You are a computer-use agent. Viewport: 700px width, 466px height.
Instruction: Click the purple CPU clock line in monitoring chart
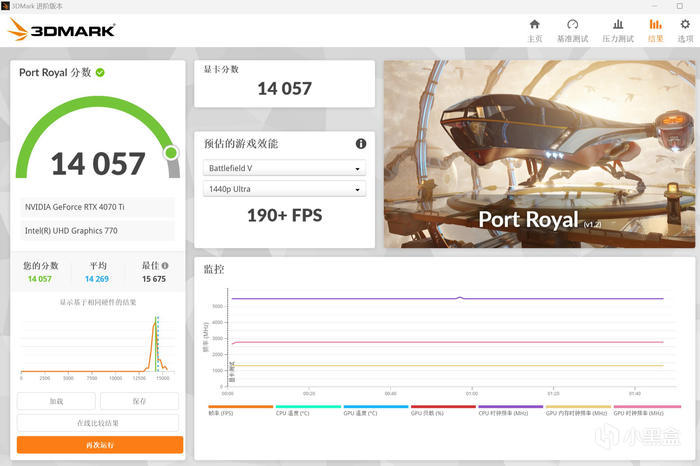coord(446,298)
